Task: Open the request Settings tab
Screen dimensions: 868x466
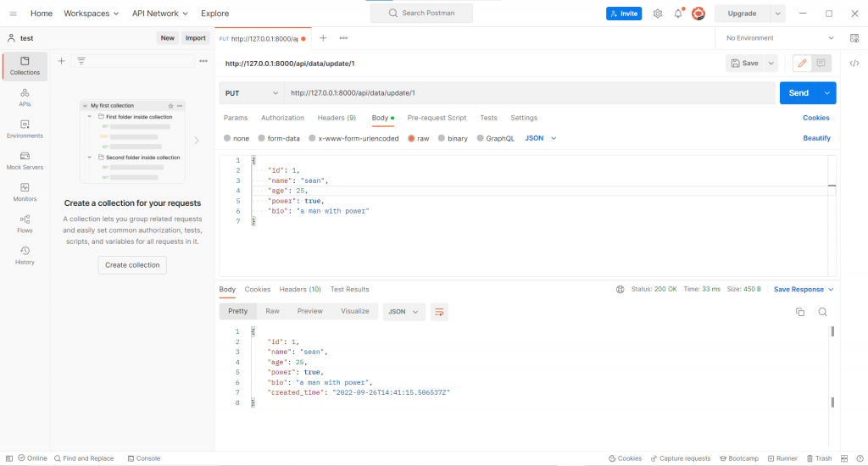Action: 524,118
